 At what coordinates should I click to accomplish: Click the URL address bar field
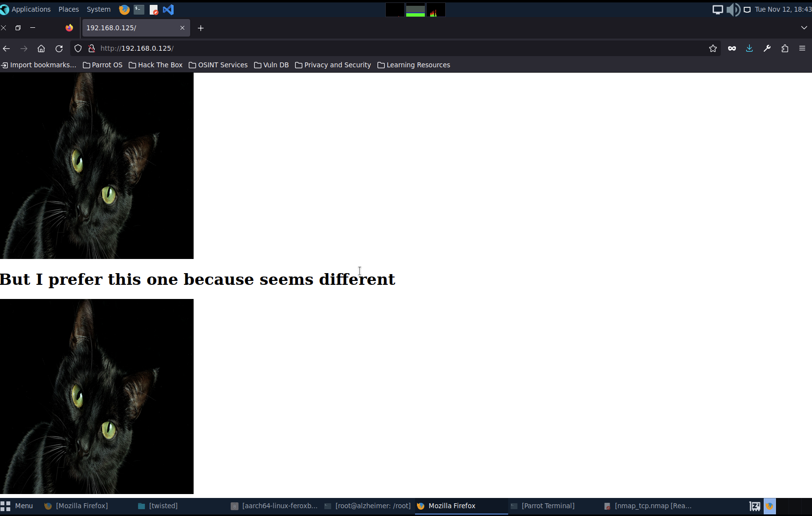click(x=390, y=48)
